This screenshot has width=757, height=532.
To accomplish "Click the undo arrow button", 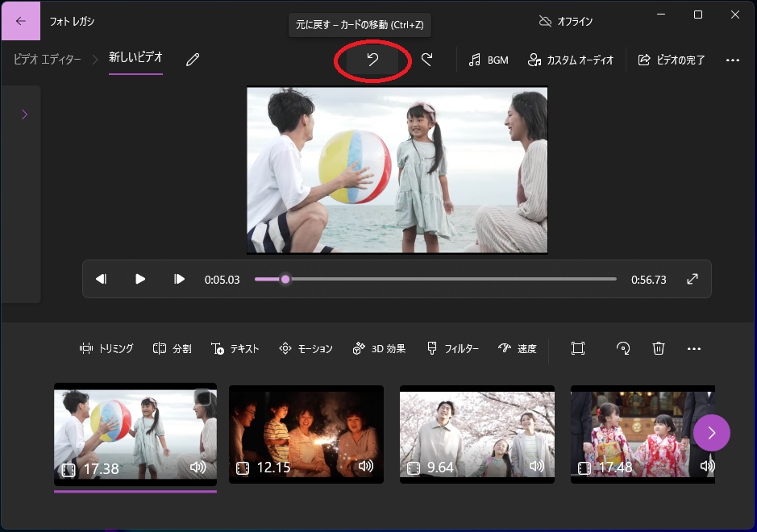I will 372,60.
